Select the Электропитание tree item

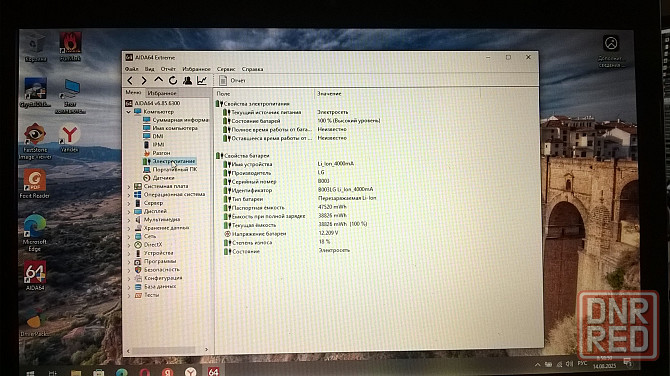(169, 161)
